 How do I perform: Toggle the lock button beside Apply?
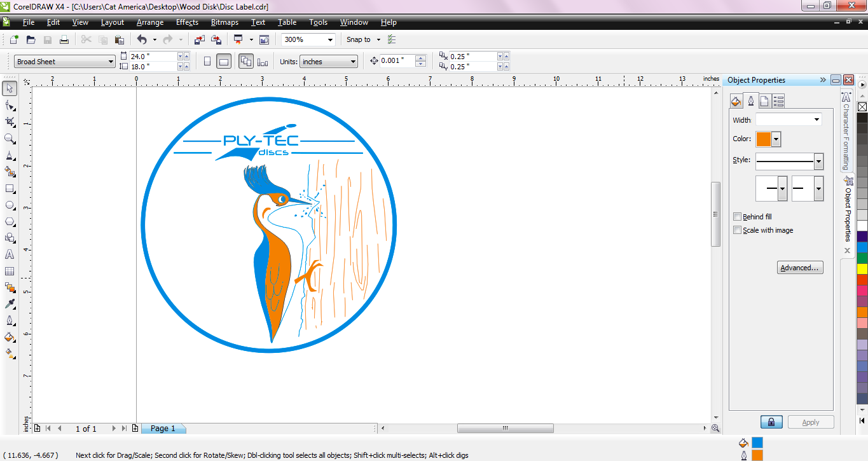[x=771, y=422]
